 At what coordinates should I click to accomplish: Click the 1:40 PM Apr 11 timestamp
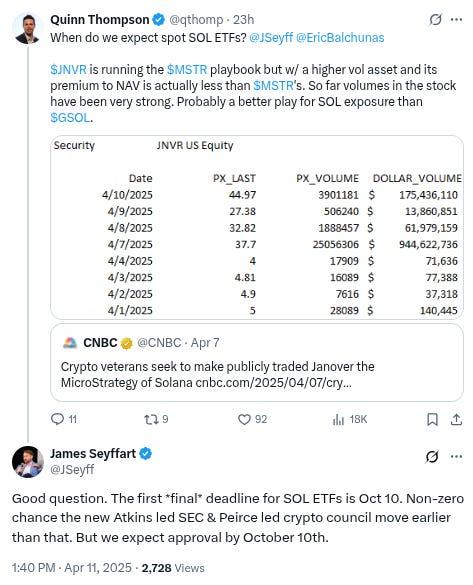pyautogui.click(x=72, y=568)
